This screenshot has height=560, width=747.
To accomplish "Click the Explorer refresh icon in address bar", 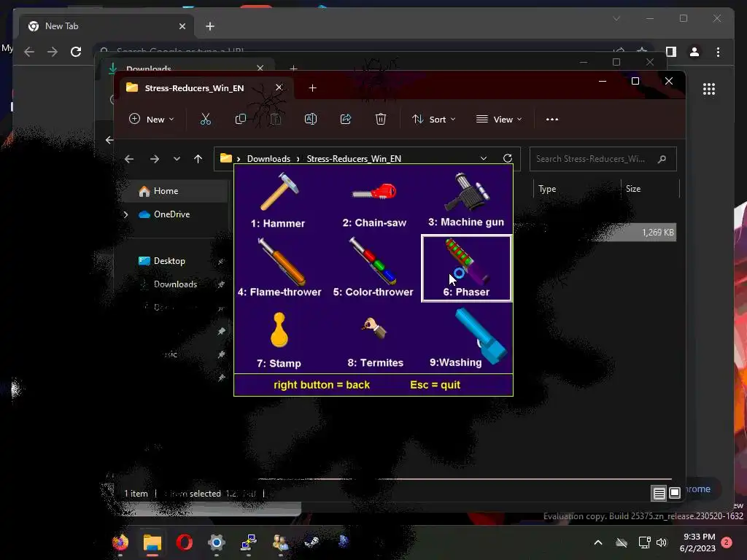I will coord(508,158).
